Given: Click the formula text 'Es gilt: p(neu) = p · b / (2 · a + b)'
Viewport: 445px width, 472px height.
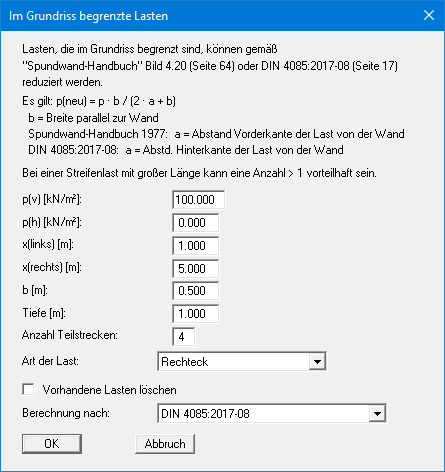Looking at the screenshot, I should tap(99, 101).
